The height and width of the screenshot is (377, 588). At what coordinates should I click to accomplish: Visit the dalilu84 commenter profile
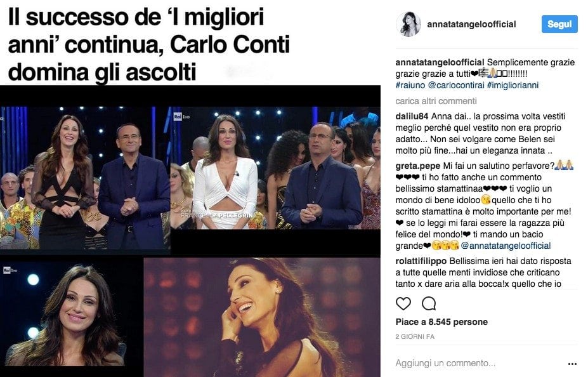(x=412, y=116)
